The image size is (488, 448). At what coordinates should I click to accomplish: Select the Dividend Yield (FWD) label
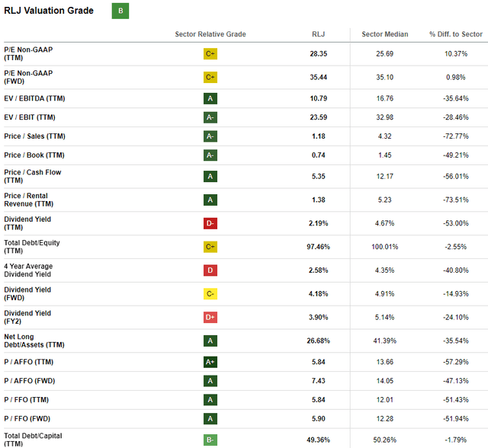(27, 294)
